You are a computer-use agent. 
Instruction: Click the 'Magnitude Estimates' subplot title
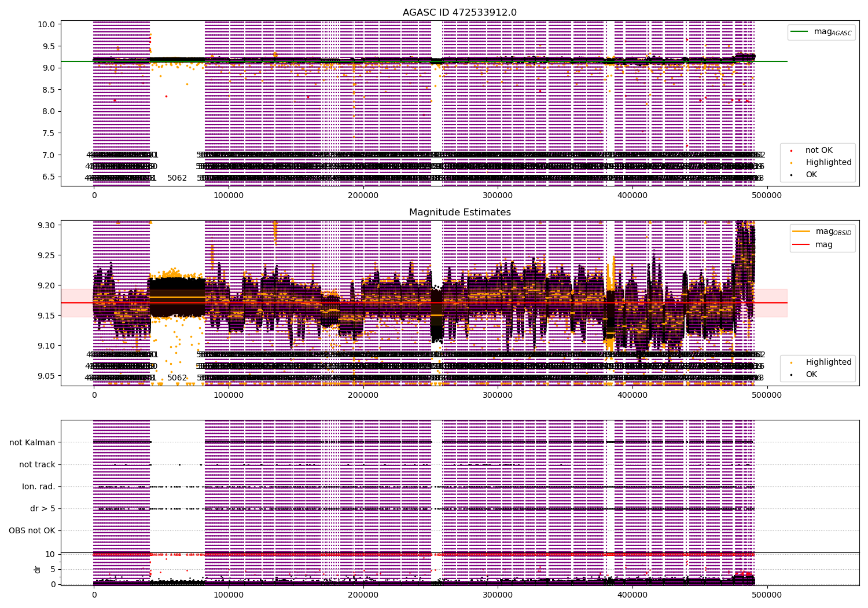459,213
